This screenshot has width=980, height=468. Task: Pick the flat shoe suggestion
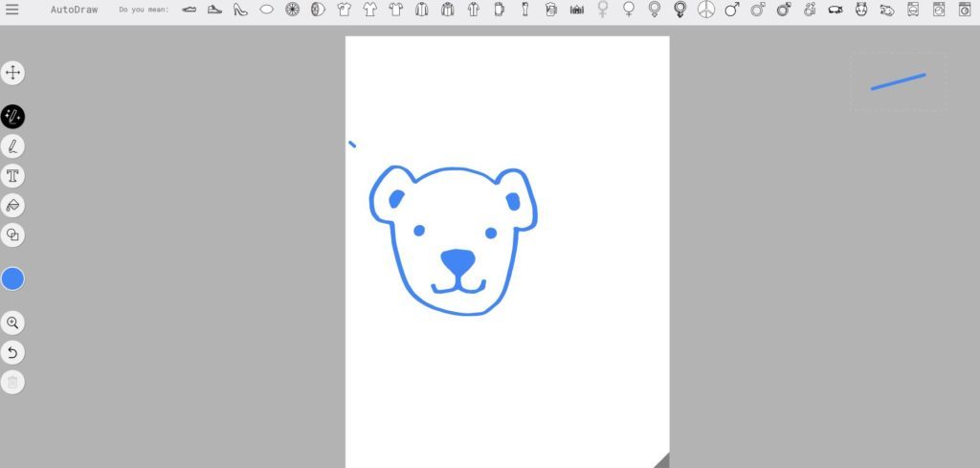189,10
